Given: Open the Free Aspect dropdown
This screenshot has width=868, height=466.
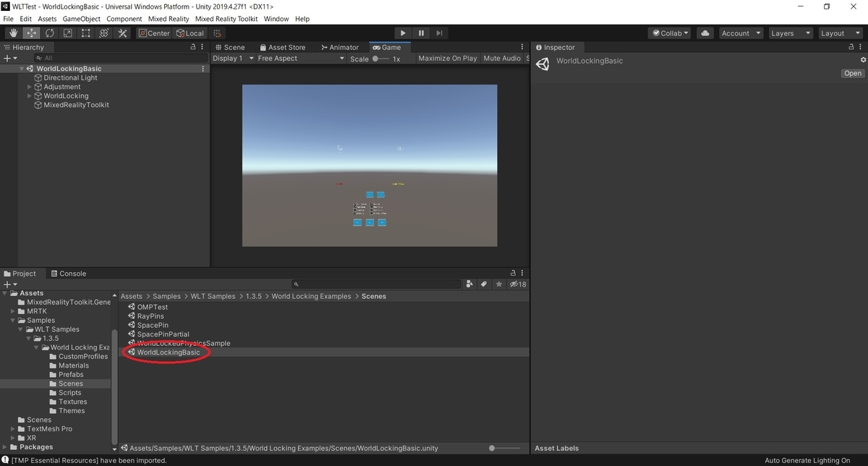Looking at the screenshot, I should 301,59.
